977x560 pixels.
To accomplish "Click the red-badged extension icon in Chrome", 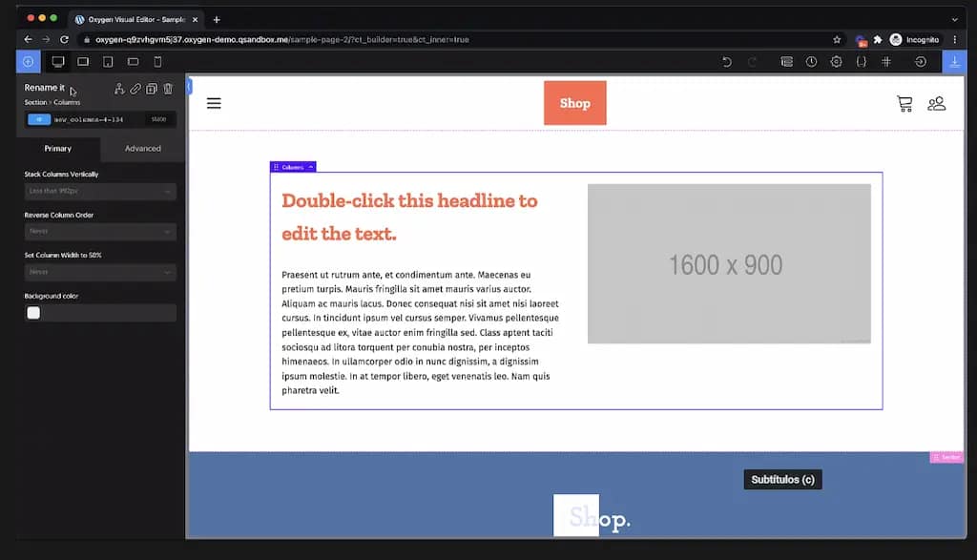I will tap(862, 40).
